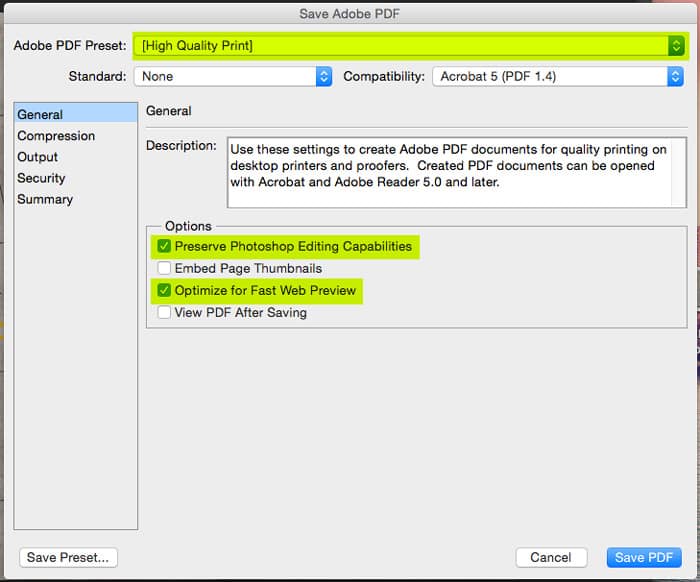The image size is (700, 582).
Task: Enable Embed Page Thumbnails checkbox
Action: pyautogui.click(x=164, y=268)
